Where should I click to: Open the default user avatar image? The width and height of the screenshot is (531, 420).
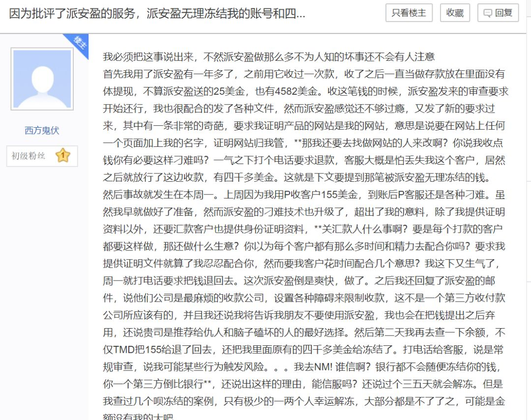tap(42, 79)
